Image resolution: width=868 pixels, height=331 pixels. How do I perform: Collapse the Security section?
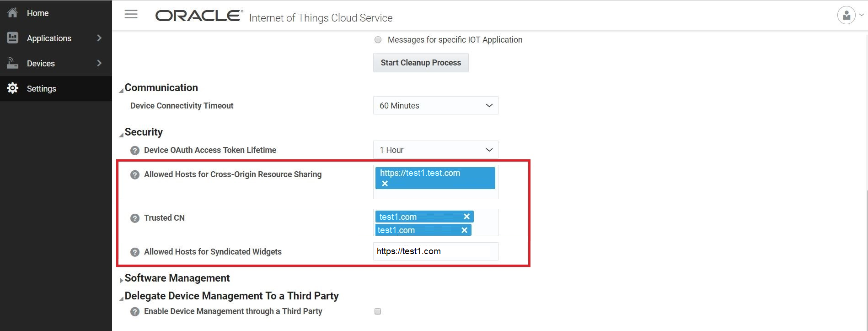point(121,135)
